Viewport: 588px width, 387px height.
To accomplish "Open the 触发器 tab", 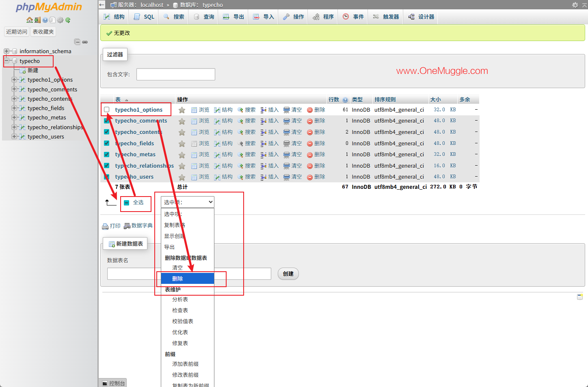I will (386, 17).
